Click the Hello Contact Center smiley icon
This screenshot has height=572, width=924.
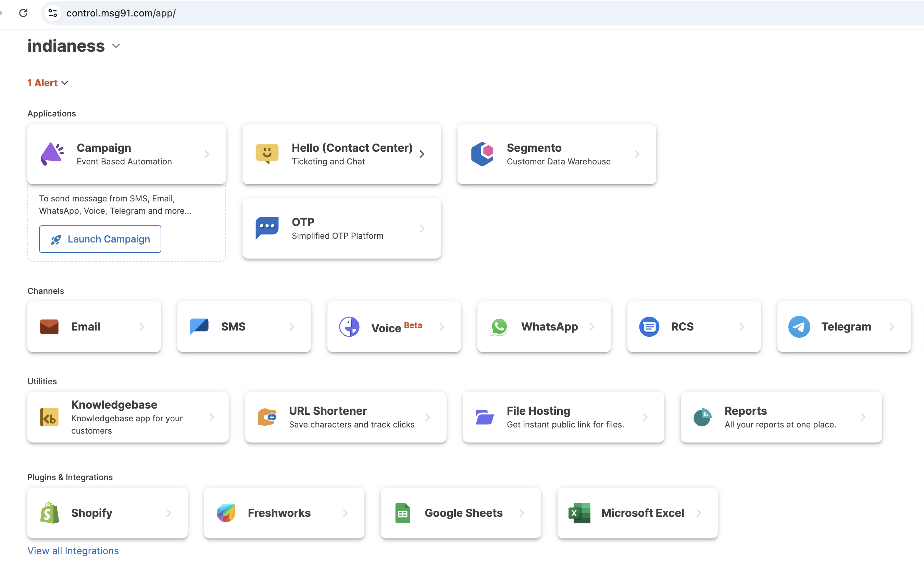point(267,154)
